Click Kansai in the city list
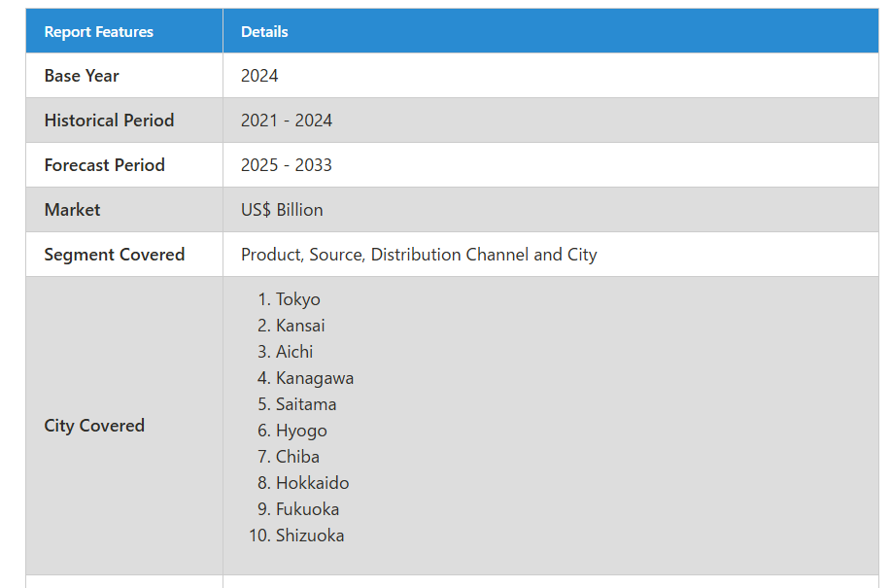Image resolution: width=891 pixels, height=588 pixels. coord(300,326)
